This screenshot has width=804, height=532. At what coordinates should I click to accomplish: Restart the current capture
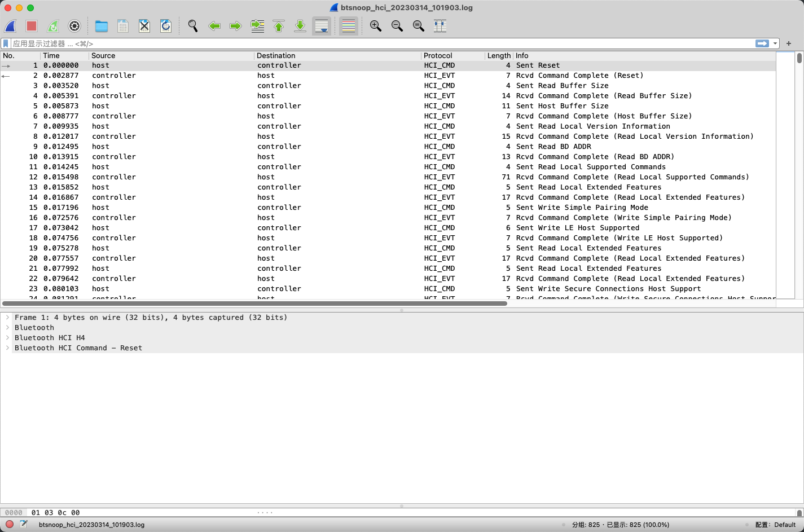53,26
